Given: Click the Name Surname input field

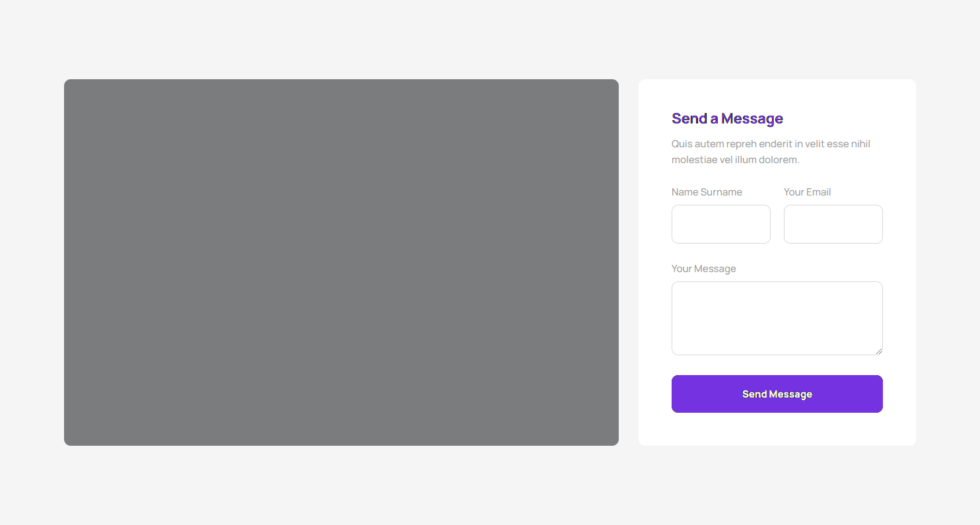Looking at the screenshot, I should point(720,224).
